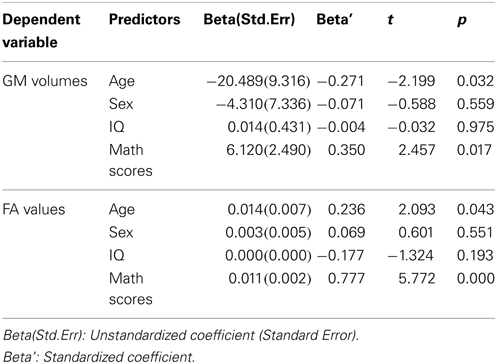Select the 'Predictors' column header

pos(144,19)
